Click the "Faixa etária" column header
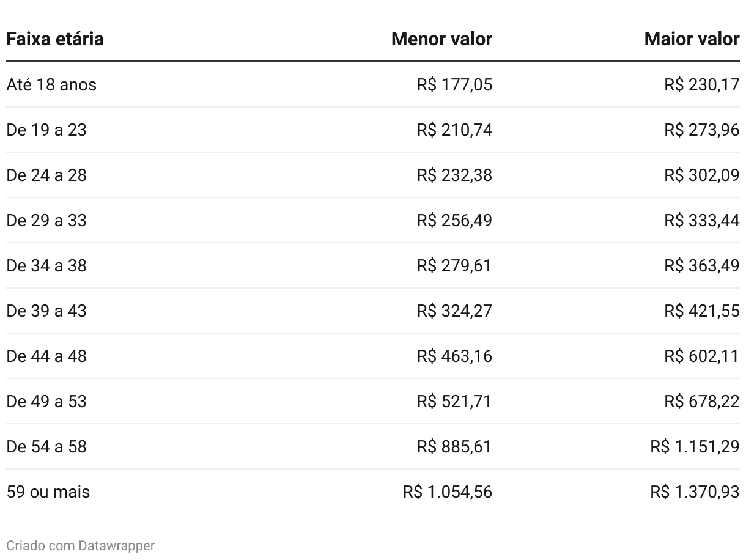 pyautogui.click(x=55, y=39)
